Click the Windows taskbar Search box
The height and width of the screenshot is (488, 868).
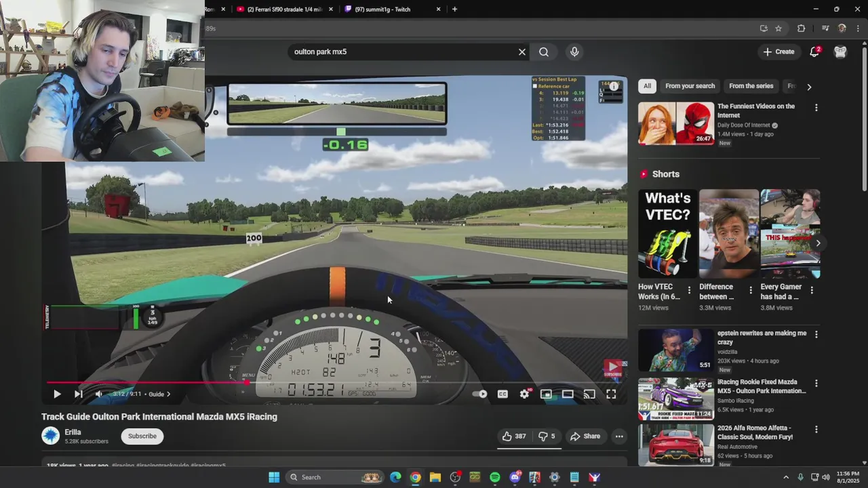(334, 477)
